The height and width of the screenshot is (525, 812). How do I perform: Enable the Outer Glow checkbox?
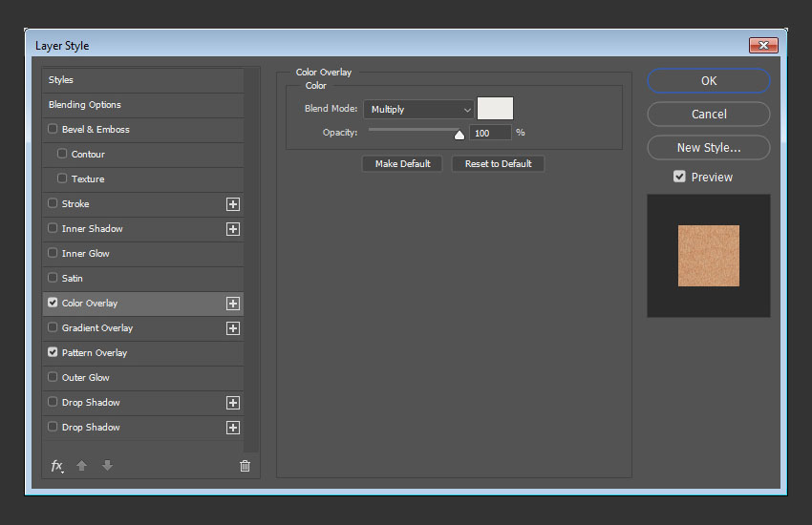click(53, 376)
